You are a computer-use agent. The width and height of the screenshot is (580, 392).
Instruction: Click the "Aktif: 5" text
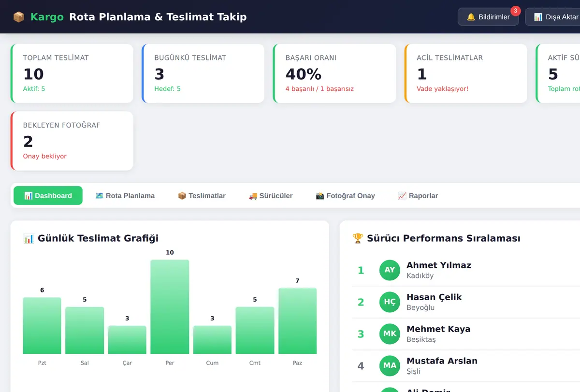tap(34, 89)
